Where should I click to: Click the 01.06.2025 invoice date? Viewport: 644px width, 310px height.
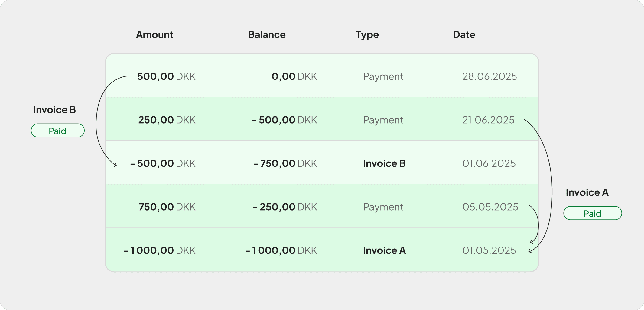[489, 163]
